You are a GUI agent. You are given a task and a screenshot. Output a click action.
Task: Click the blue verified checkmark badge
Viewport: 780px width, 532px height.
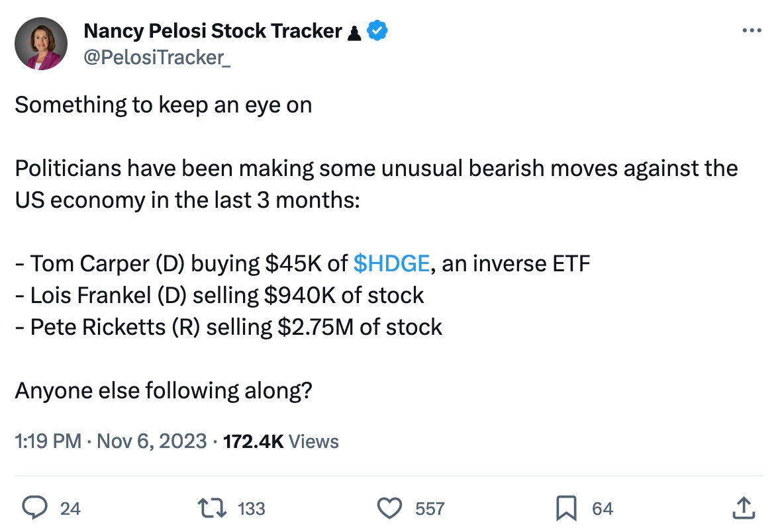(x=377, y=31)
